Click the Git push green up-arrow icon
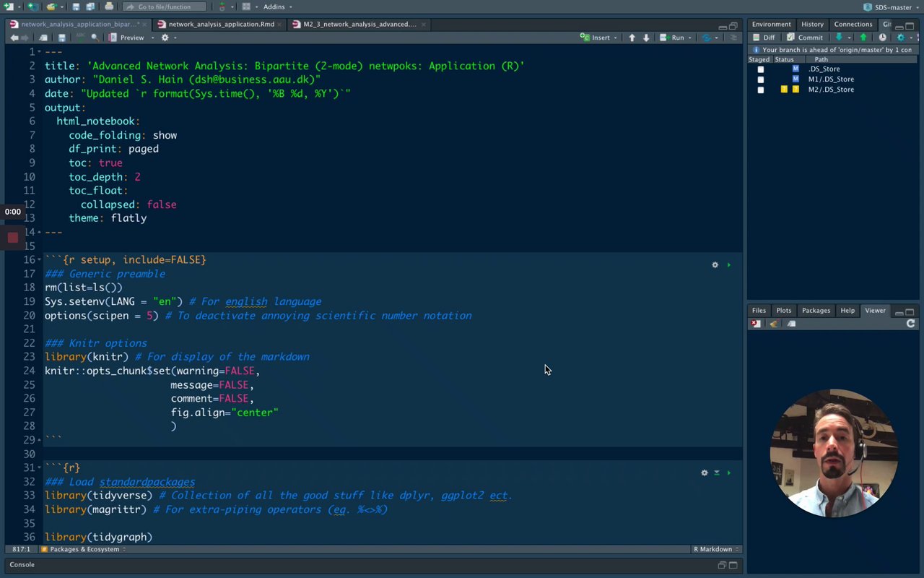 863,38
